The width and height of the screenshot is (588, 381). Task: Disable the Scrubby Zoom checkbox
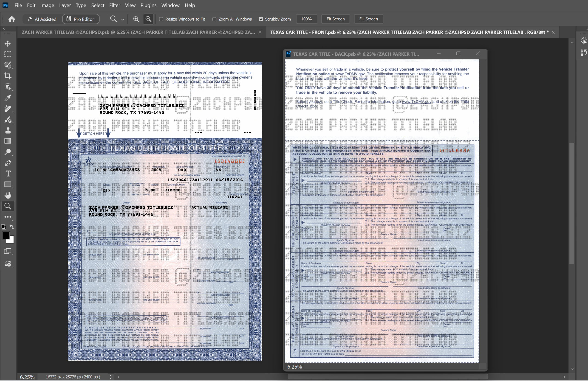point(261,19)
